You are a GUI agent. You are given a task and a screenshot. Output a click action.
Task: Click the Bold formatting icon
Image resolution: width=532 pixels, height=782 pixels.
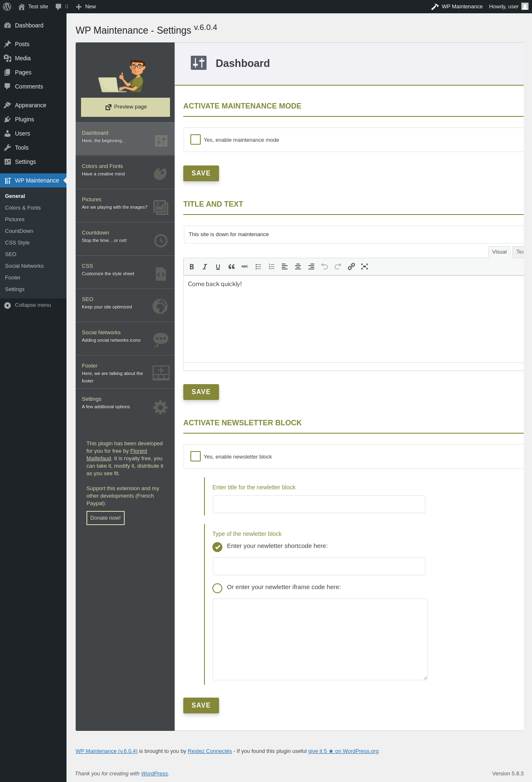[x=192, y=267]
